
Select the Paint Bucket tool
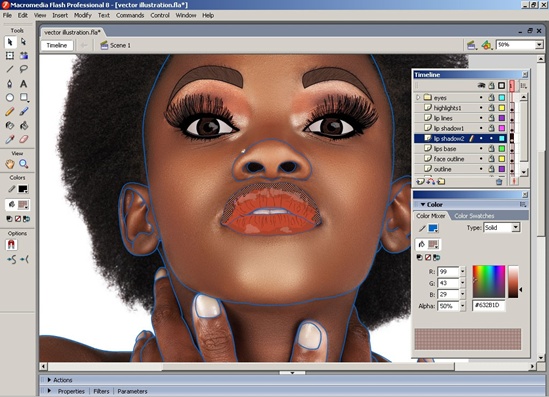tap(23, 125)
